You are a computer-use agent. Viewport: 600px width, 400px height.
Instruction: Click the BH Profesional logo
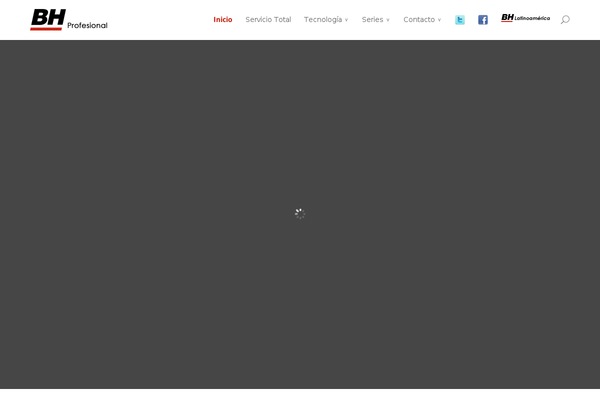pos(69,20)
